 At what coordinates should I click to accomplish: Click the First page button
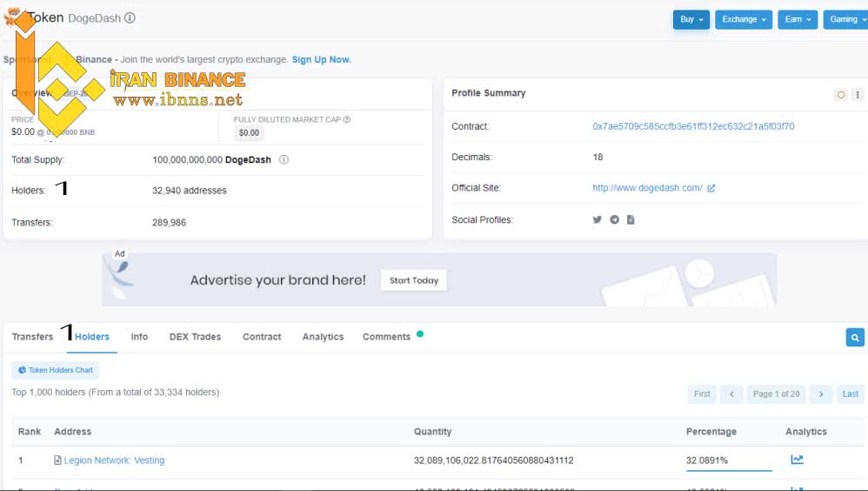702,394
